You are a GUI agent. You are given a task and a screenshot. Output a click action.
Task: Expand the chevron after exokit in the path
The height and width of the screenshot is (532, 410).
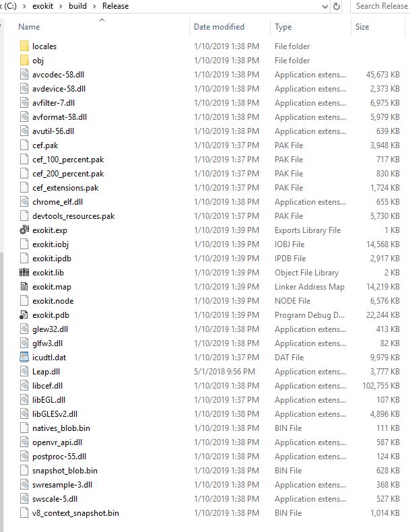point(61,6)
